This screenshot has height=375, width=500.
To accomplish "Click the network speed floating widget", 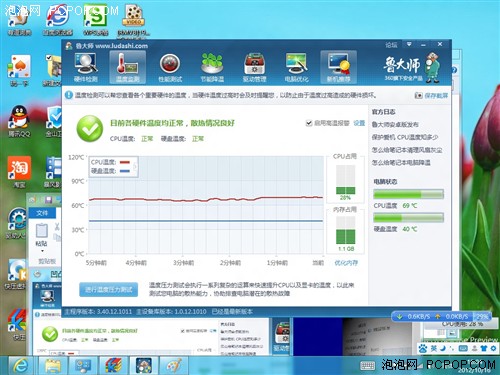I will pos(442,316).
